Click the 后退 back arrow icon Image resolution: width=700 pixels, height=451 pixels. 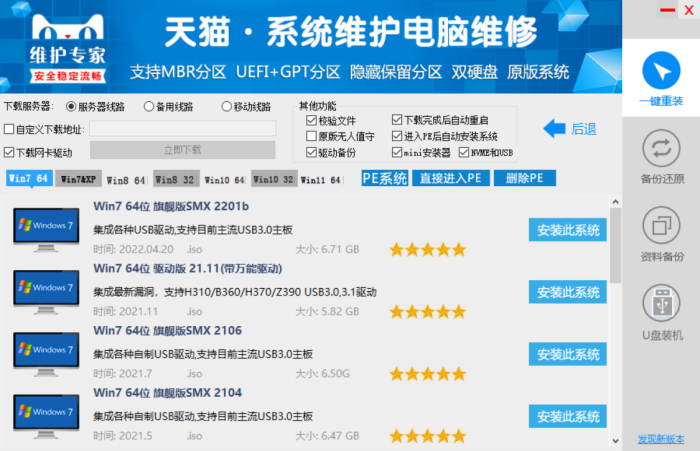(554, 128)
